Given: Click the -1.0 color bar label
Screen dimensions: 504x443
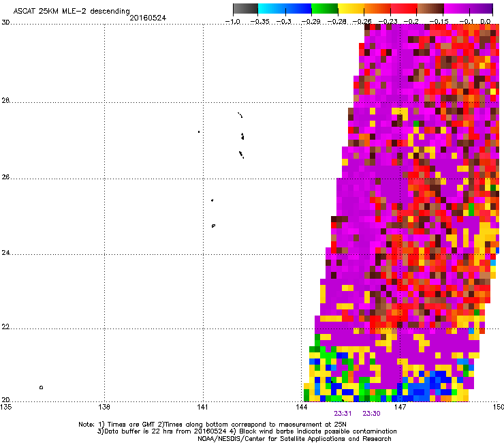Looking at the screenshot, I should [x=233, y=22].
